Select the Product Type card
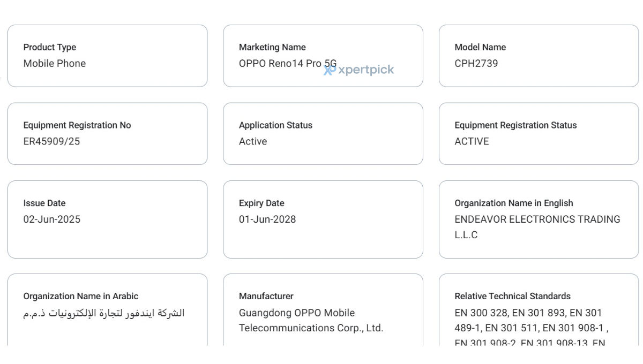 pyautogui.click(x=107, y=56)
